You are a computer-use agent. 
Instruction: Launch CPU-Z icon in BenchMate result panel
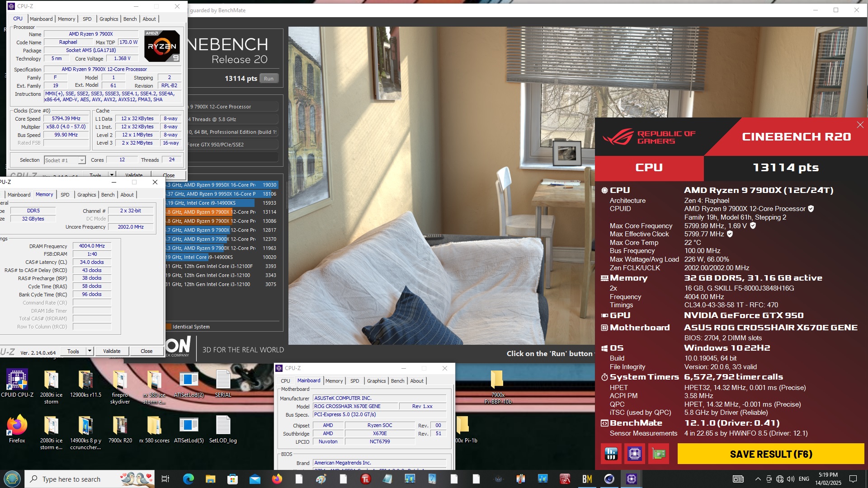pyautogui.click(x=635, y=454)
